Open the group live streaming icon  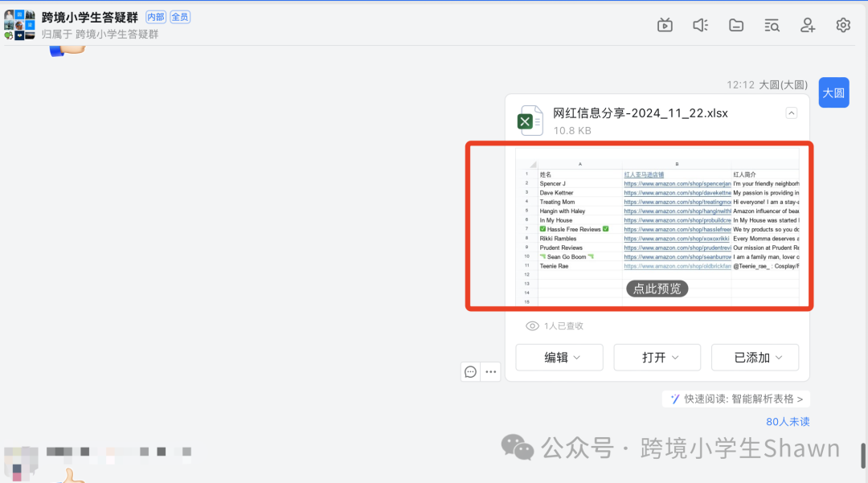tap(665, 25)
